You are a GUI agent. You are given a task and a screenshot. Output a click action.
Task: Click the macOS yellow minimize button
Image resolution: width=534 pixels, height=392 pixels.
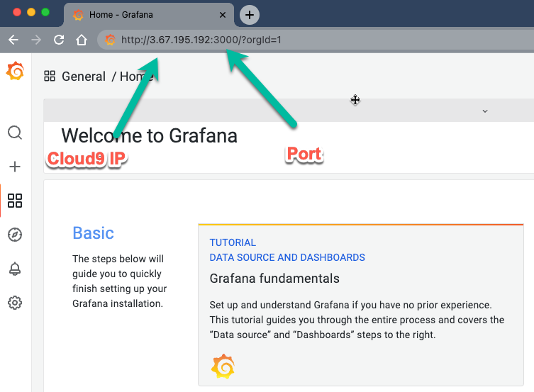coord(31,12)
